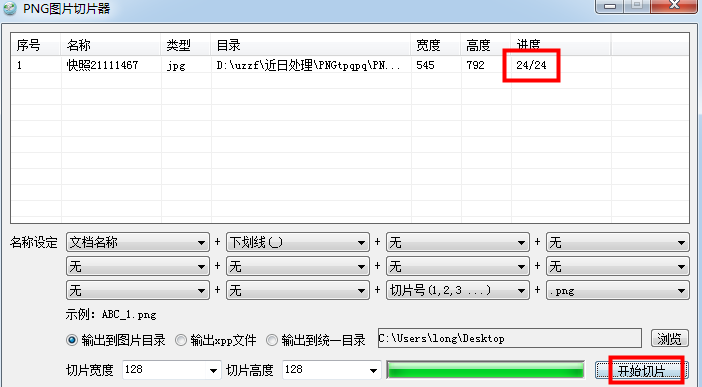Open third dropdown in first name-setting row
702x387 pixels.
click(x=458, y=242)
